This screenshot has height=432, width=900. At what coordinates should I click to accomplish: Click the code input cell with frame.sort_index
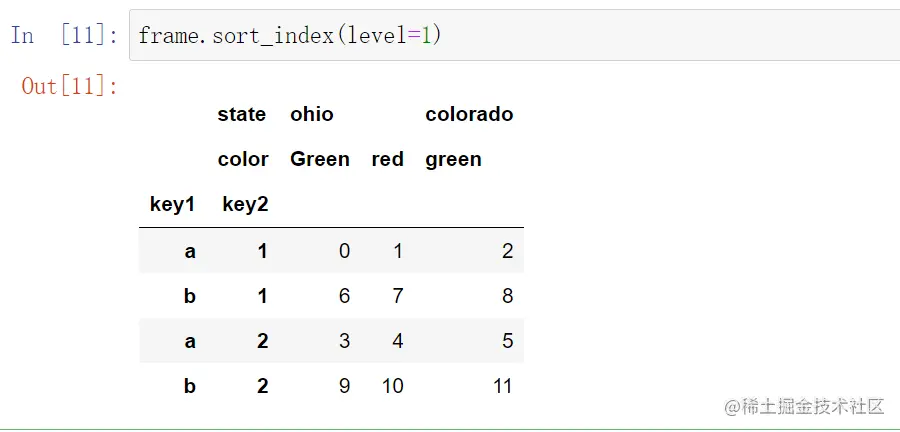tap(514, 35)
